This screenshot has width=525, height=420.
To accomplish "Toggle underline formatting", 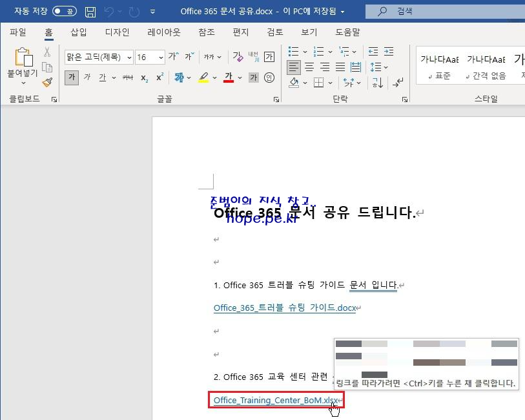I will click(103, 78).
